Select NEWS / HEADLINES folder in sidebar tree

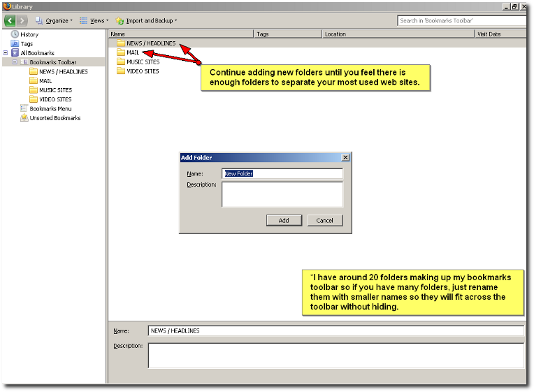64,71
